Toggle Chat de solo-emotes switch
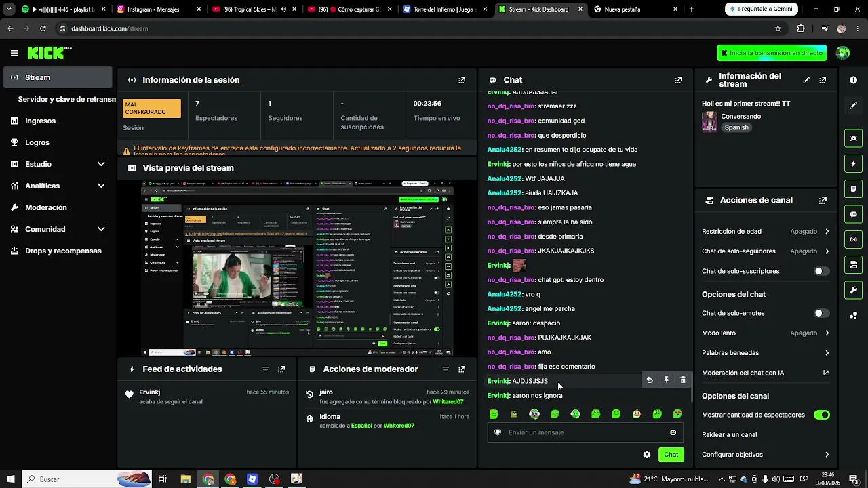868x488 pixels. [x=821, y=313]
